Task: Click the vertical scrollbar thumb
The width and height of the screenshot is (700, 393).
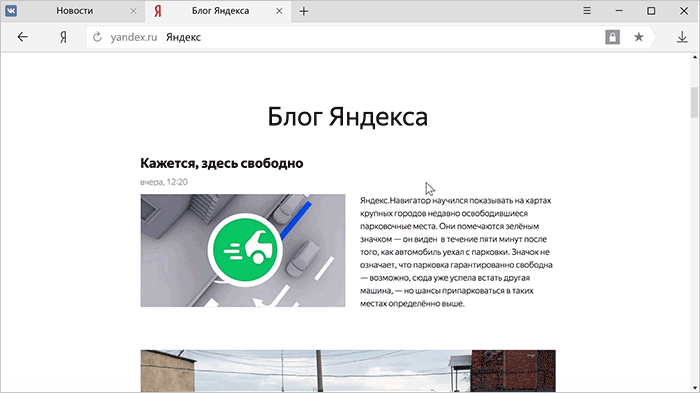Action: (x=695, y=102)
